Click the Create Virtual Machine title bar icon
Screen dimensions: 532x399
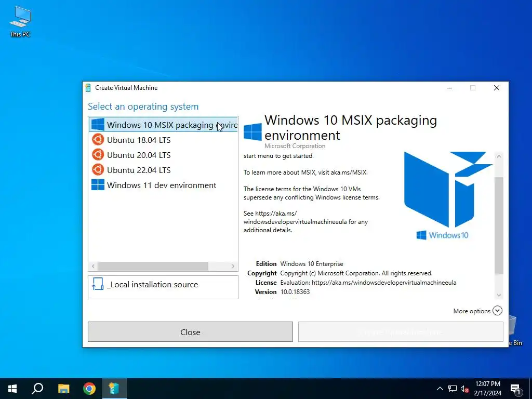(x=88, y=88)
